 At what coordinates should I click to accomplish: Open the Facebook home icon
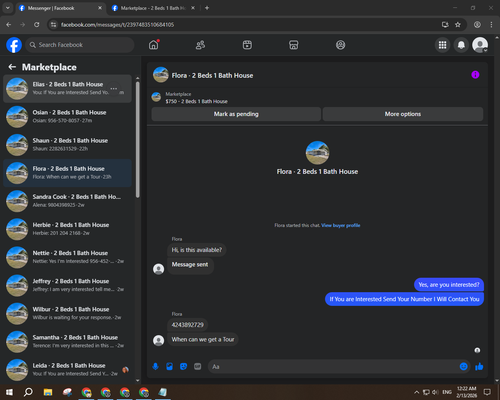[x=154, y=45]
